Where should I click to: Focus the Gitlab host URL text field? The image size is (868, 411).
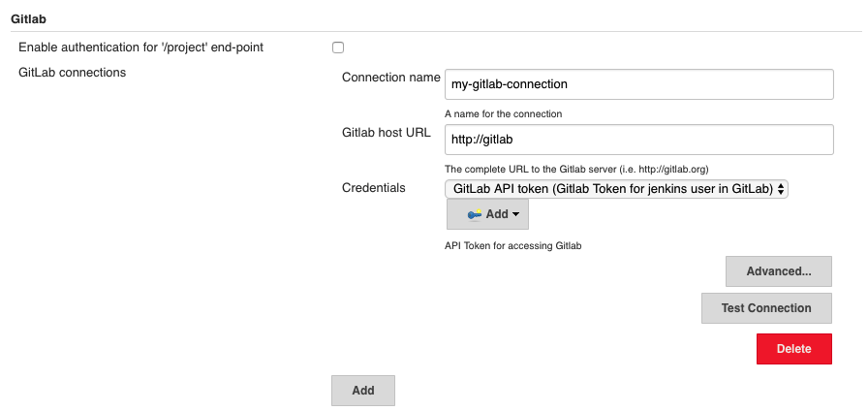(x=638, y=140)
